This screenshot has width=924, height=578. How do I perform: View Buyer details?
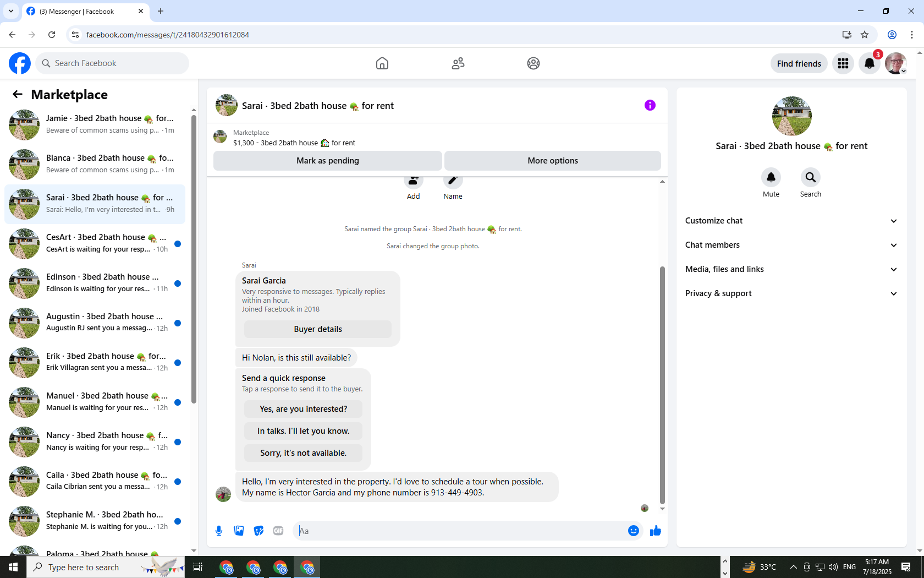(318, 329)
